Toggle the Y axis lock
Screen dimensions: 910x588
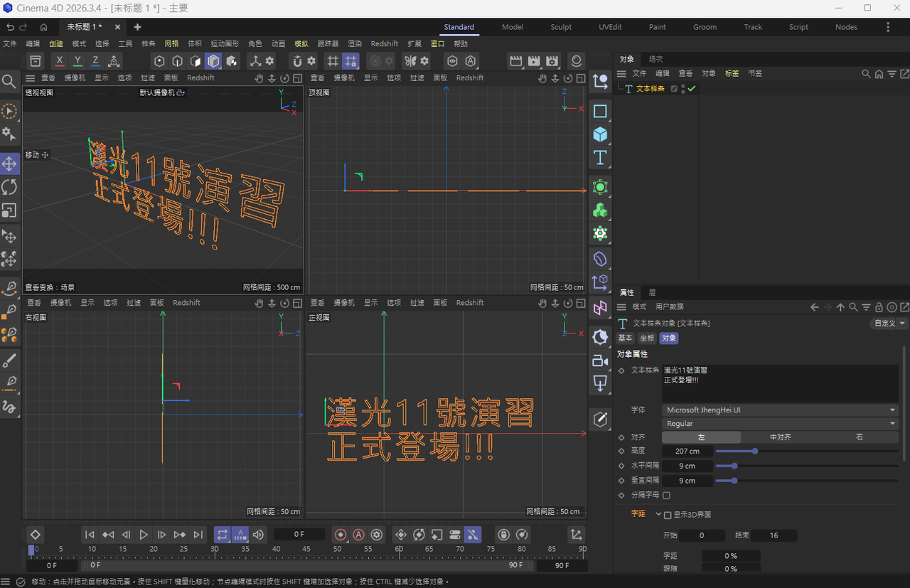pyautogui.click(x=77, y=61)
